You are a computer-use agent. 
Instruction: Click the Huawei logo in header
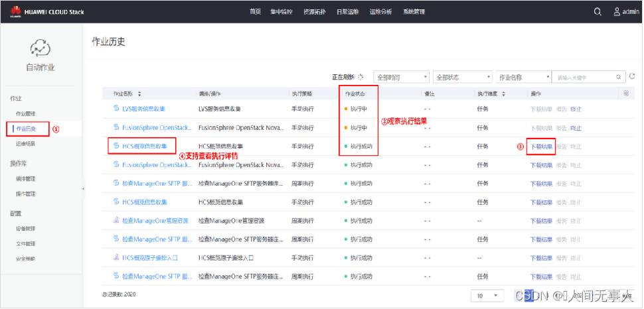pyautogui.click(x=16, y=12)
